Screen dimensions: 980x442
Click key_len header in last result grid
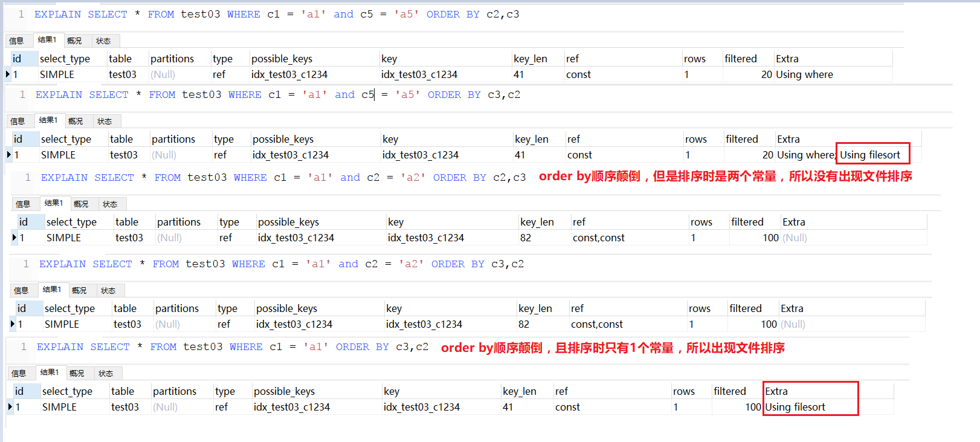(526, 391)
